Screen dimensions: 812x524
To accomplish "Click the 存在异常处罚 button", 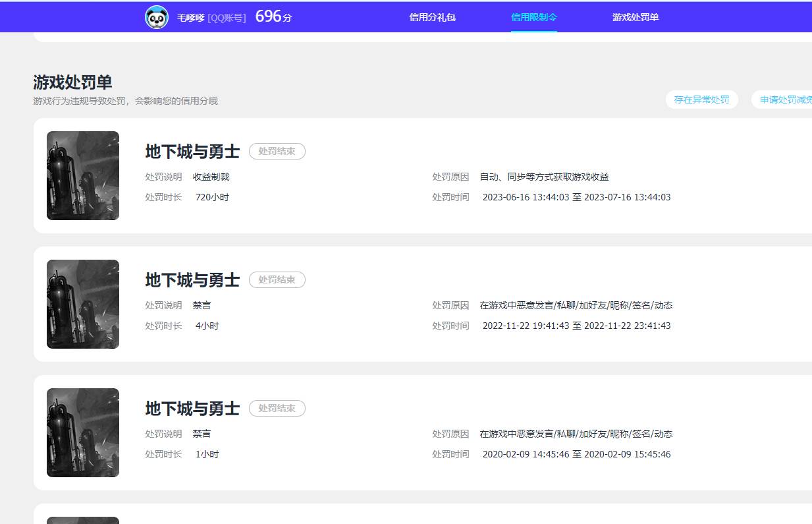I will point(702,99).
